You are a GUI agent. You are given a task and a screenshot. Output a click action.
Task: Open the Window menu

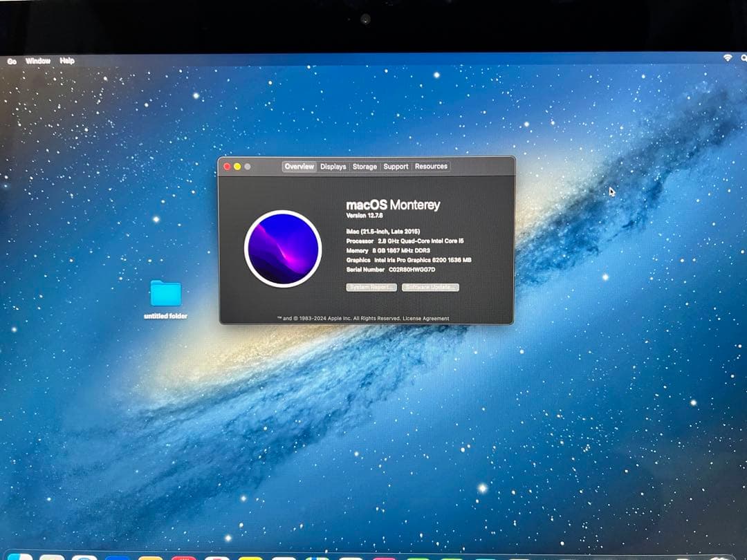tap(37, 61)
